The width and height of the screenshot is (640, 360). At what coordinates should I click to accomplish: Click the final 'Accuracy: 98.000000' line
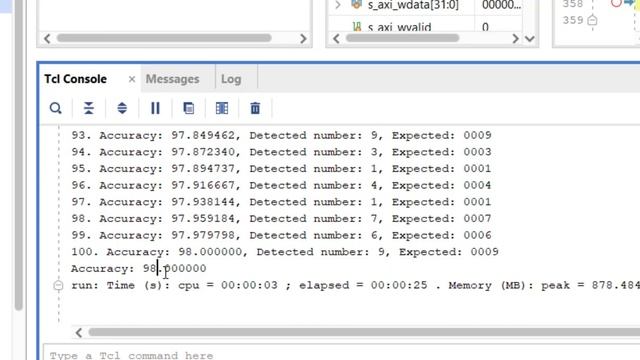pyautogui.click(x=139, y=269)
